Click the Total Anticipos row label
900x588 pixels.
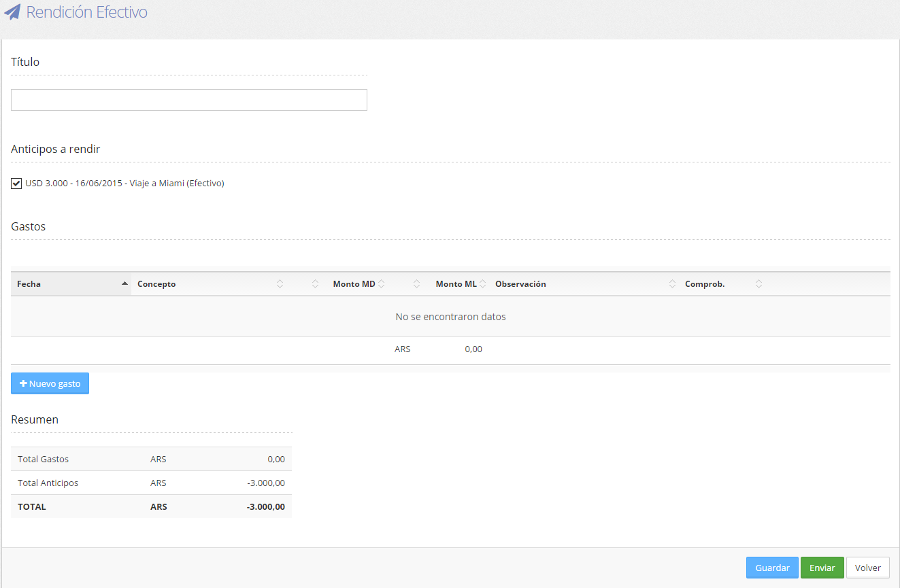(48, 483)
